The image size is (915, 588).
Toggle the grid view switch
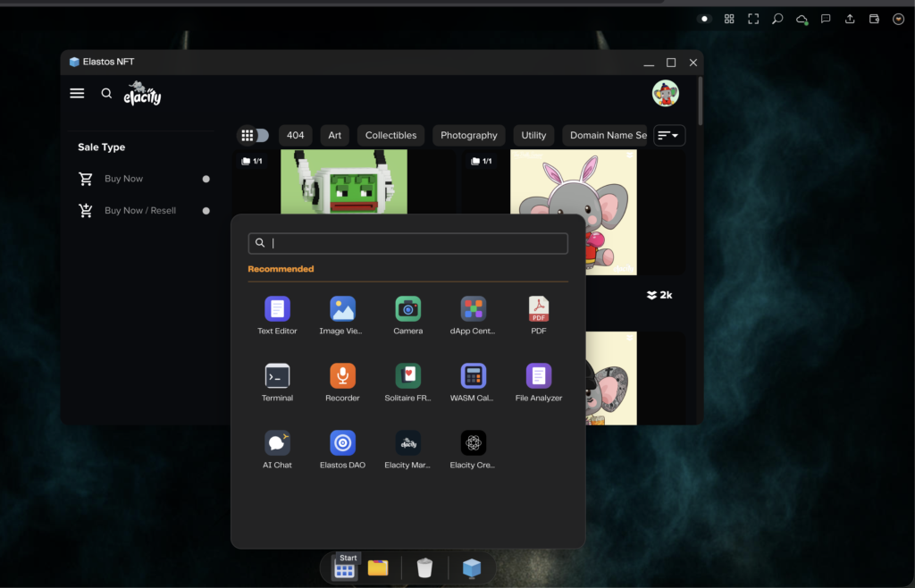pyautogui.click(x=254, y=135)
